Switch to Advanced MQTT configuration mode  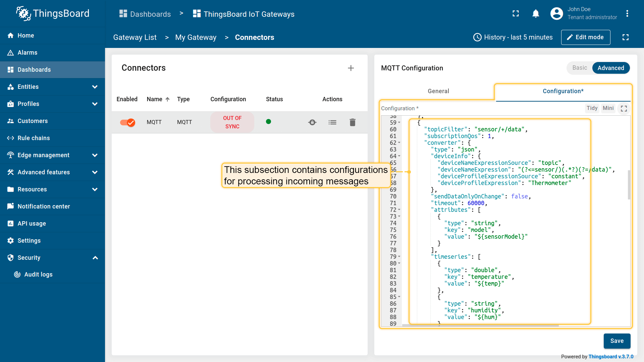[x=611, y=68]
